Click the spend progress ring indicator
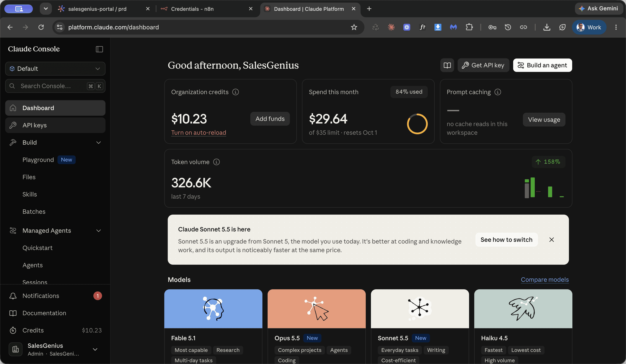 [x=417, y=124]
